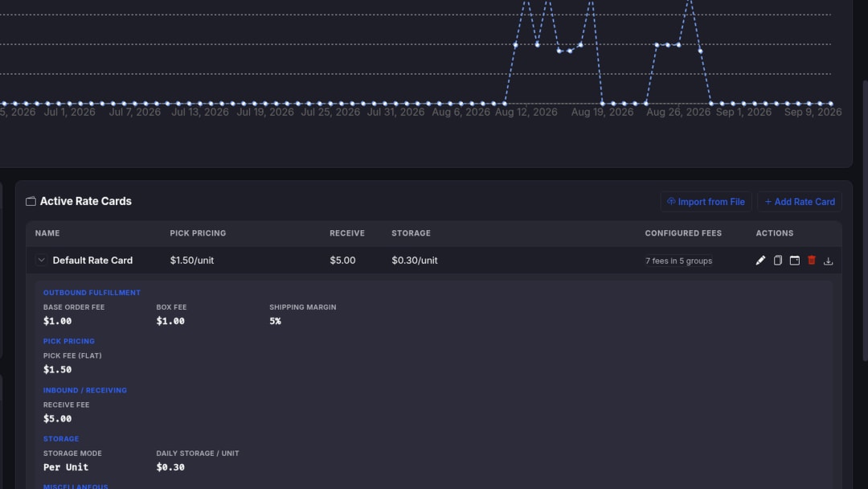
Task: Click the Shipping Margin 5% value
Action: pos(275,321)
